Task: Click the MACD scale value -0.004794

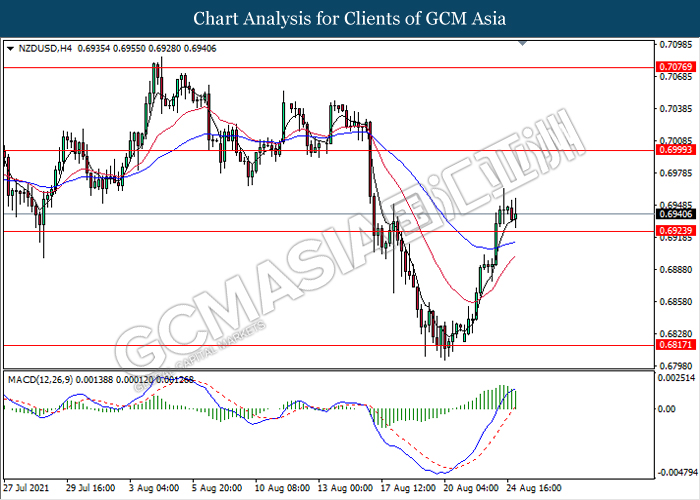Action: 677,472
